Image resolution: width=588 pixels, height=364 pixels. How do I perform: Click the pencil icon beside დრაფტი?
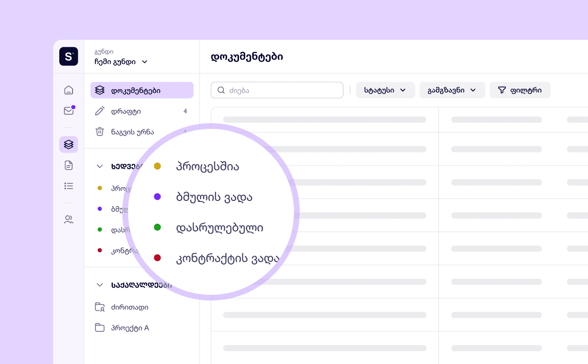[x=100, y=111]
